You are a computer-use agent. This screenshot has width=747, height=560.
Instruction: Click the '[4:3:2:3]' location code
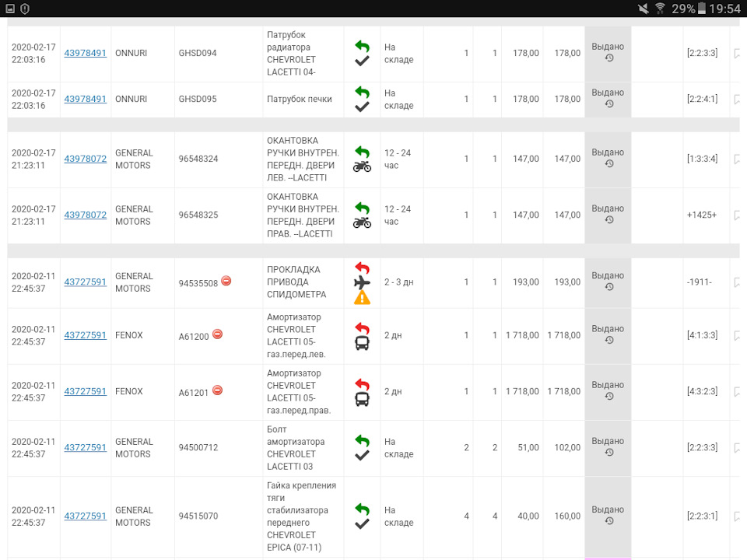pyautogui.click(x=702, y=391)
